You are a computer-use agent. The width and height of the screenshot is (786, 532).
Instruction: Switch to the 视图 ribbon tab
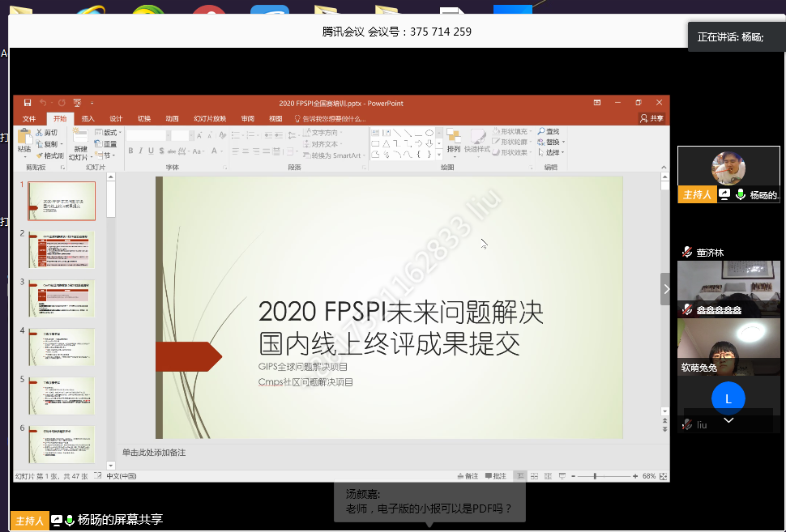(276, 119)
